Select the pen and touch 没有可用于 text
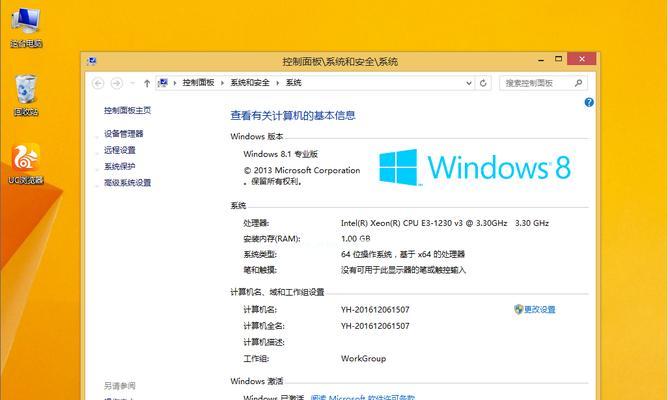The width and height of the screenshot is (668, 400). [x=403, y=270]
